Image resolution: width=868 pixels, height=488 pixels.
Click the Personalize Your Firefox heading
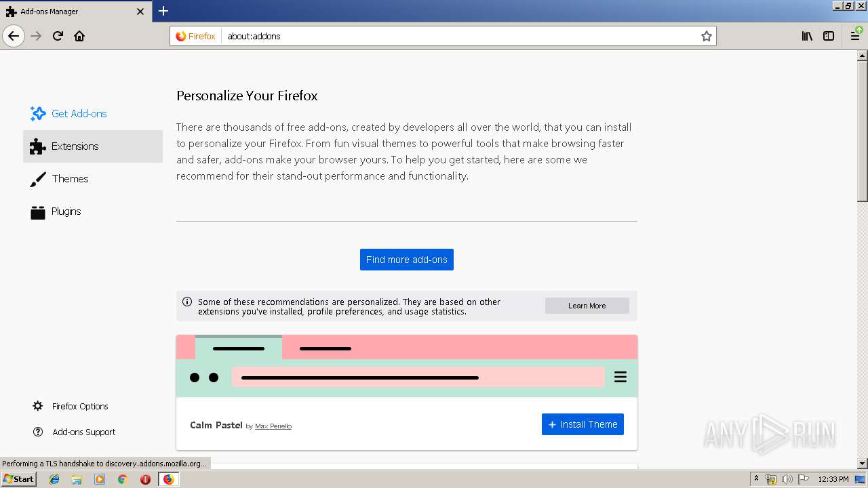tap(247, 96)
